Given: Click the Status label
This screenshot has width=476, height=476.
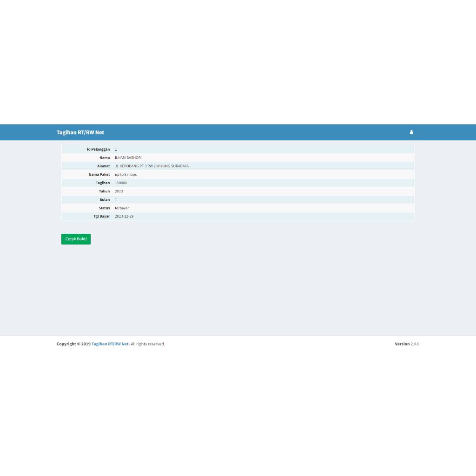Looking at the screenshot, I should coord(104,208).
